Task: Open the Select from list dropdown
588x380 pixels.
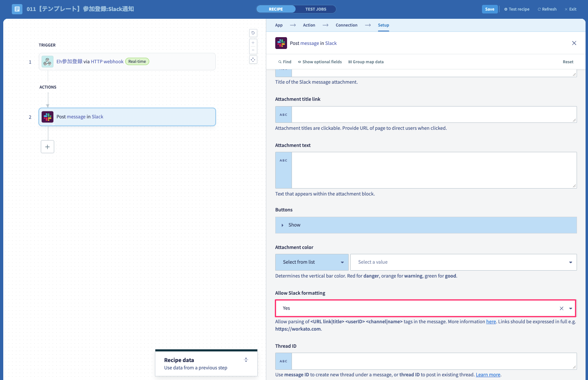Action: 312,262
